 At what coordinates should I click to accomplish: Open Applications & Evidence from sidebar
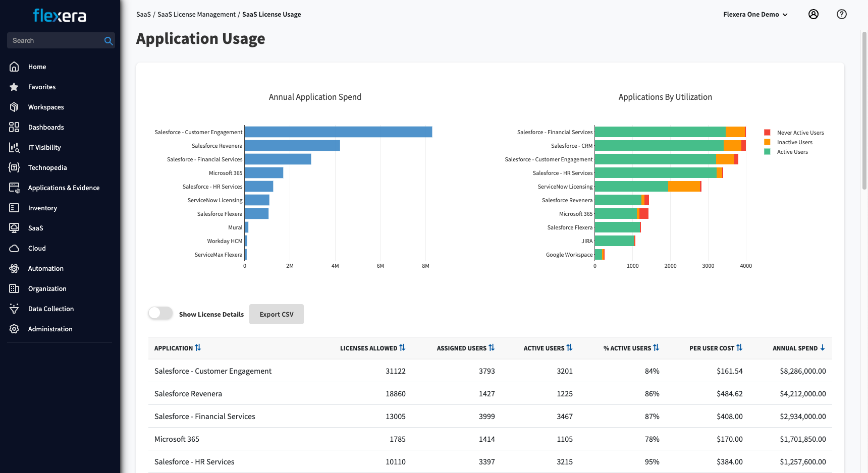14,188
